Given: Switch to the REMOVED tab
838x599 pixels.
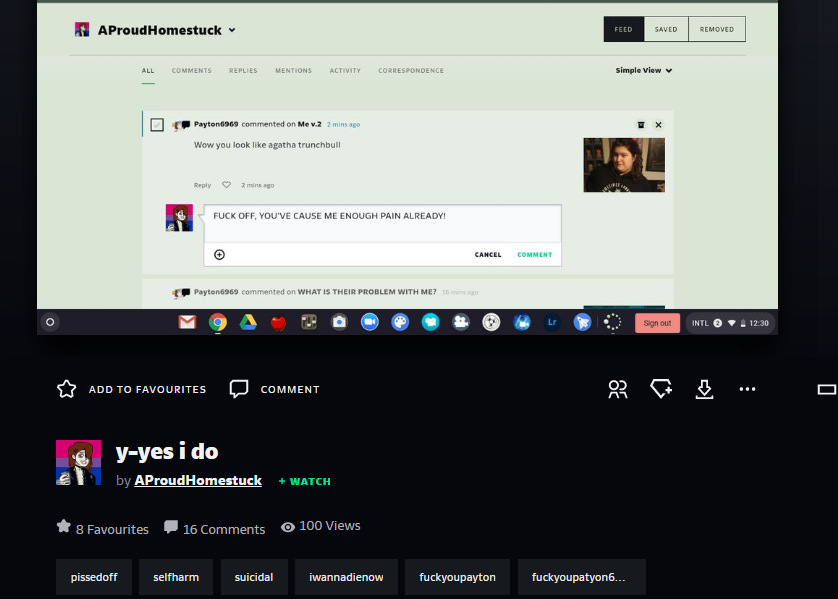Looking at the screenshot, I should click(717, 29).
